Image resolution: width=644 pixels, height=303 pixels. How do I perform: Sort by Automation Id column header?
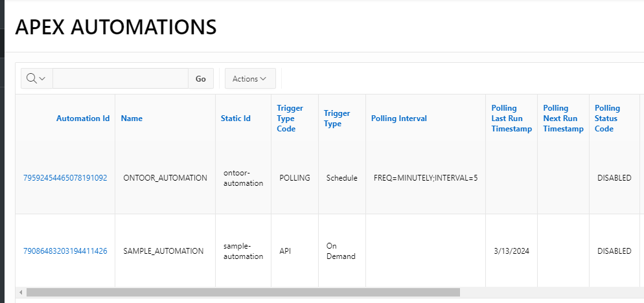(x=82, y=118)
